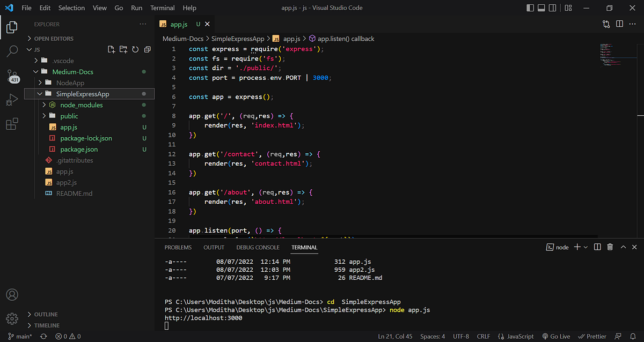
Task: Toggle Prettier in the status bar
Action: pyautogui.click(x=592, y=336)
